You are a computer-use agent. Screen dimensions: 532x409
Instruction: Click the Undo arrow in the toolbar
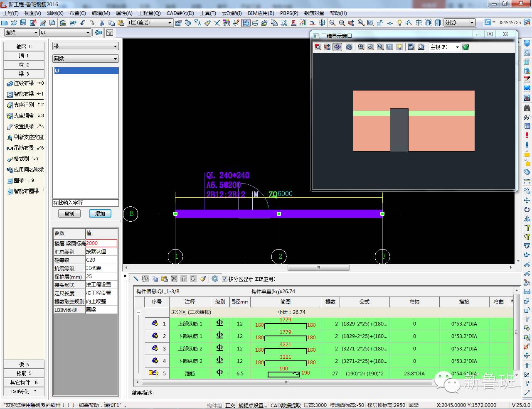[x=83, y=23]
